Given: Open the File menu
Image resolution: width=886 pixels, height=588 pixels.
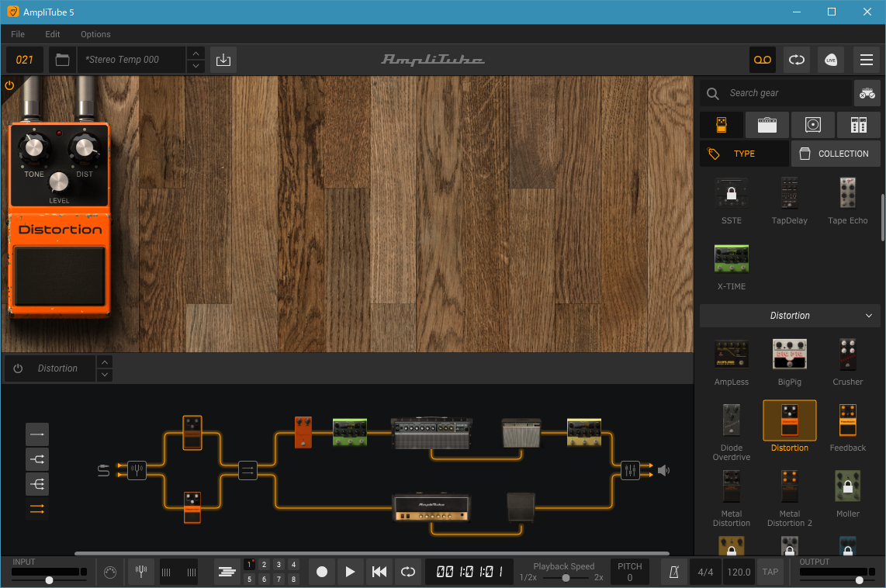Looking at the screenshot, I should 18,34.
